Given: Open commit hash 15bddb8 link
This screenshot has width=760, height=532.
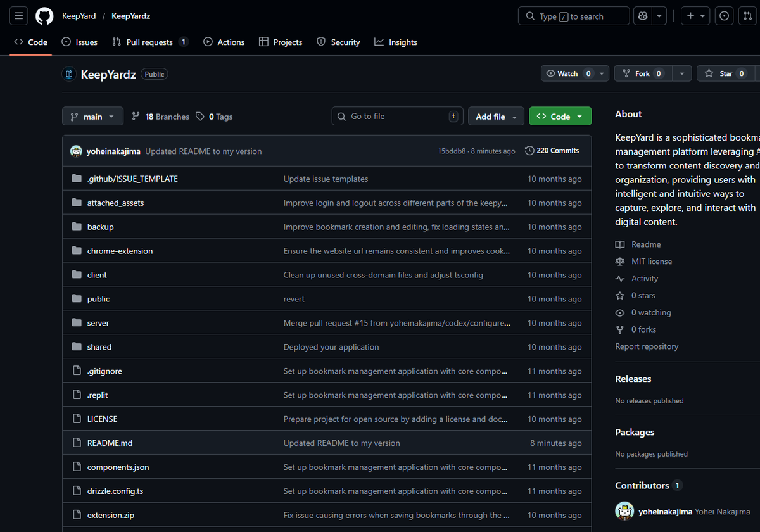Looking at the screenshot, I should 452,151.
